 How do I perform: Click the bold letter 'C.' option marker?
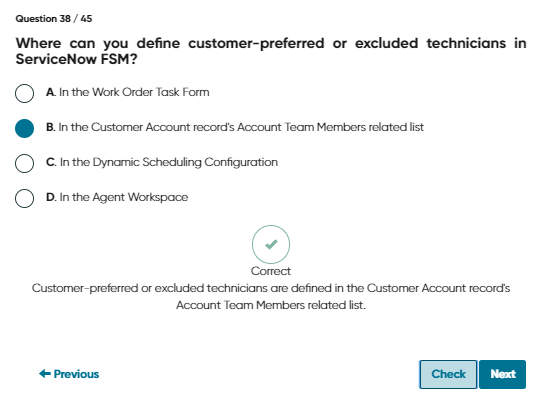pos(51,162)
